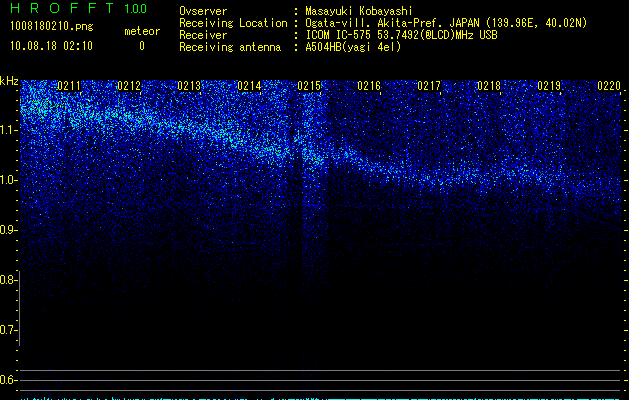Click the 0220 time marker

tap(609, 86)
